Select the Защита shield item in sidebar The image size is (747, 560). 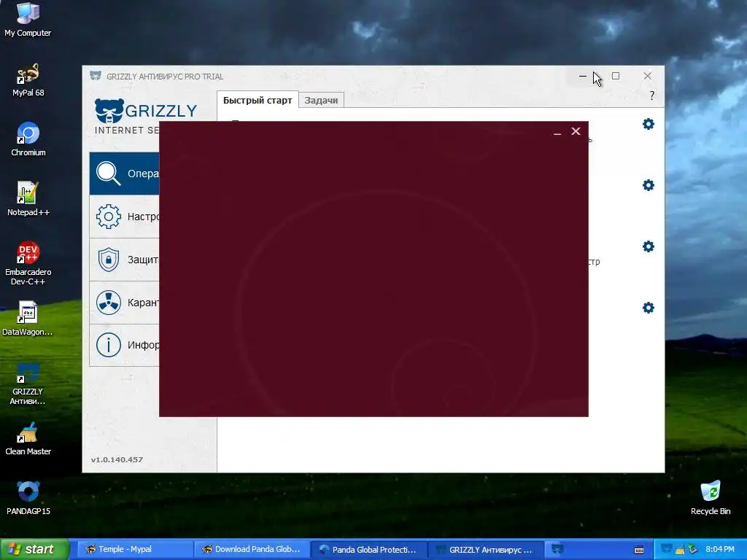[124, 260]
